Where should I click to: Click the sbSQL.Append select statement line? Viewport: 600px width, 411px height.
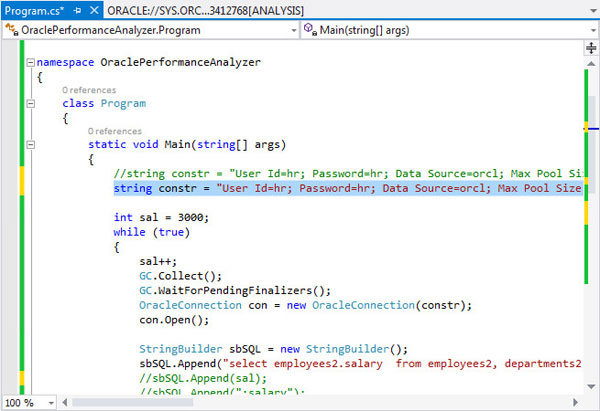click(x=360, y=364)
